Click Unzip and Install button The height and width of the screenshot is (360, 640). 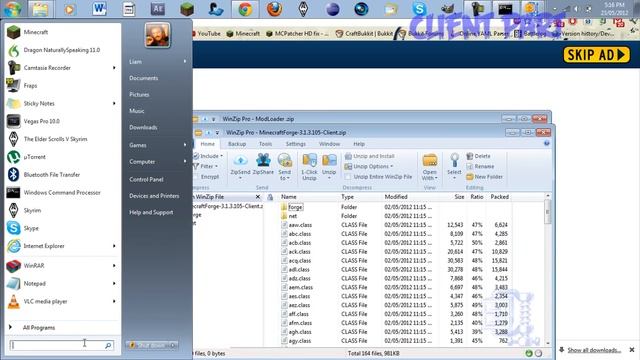click(369, 156)
